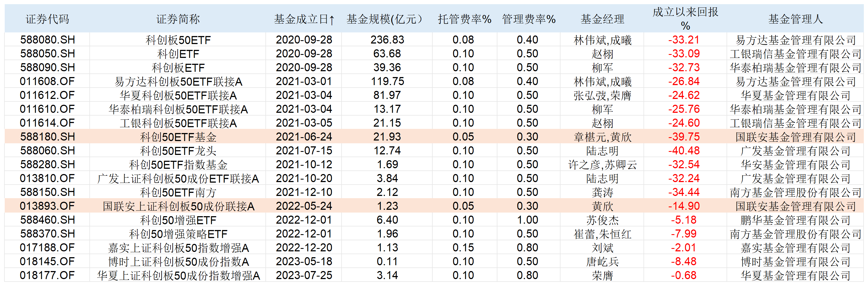This screenshot has height=286, width=868.
Task: Click the 证券简称 column header
Action: [x=178, y=19]
